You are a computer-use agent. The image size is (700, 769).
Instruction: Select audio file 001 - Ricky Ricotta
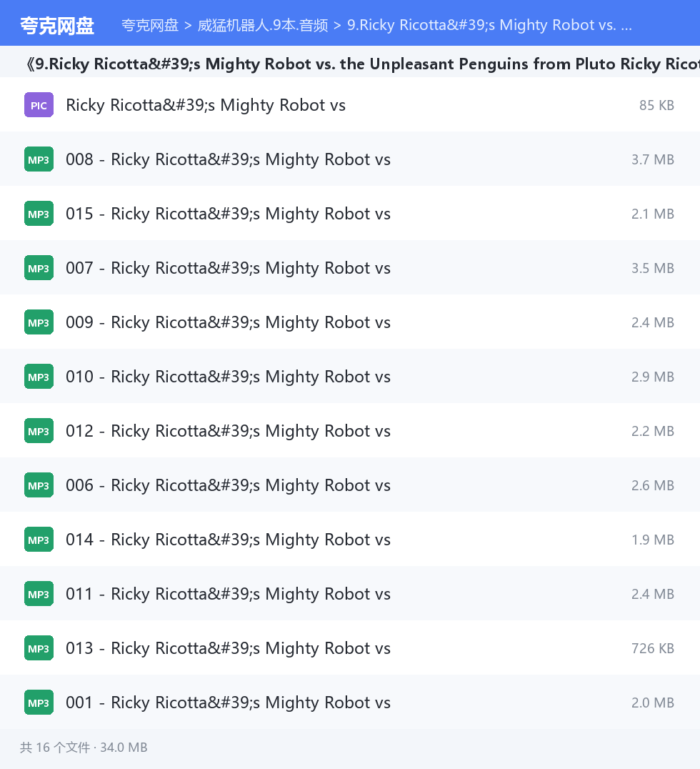click(228, 703)
